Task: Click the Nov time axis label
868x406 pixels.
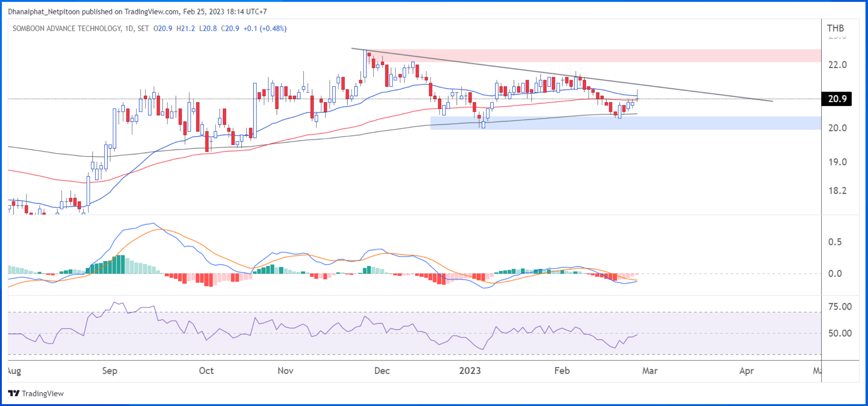Action: coord(286,371)
